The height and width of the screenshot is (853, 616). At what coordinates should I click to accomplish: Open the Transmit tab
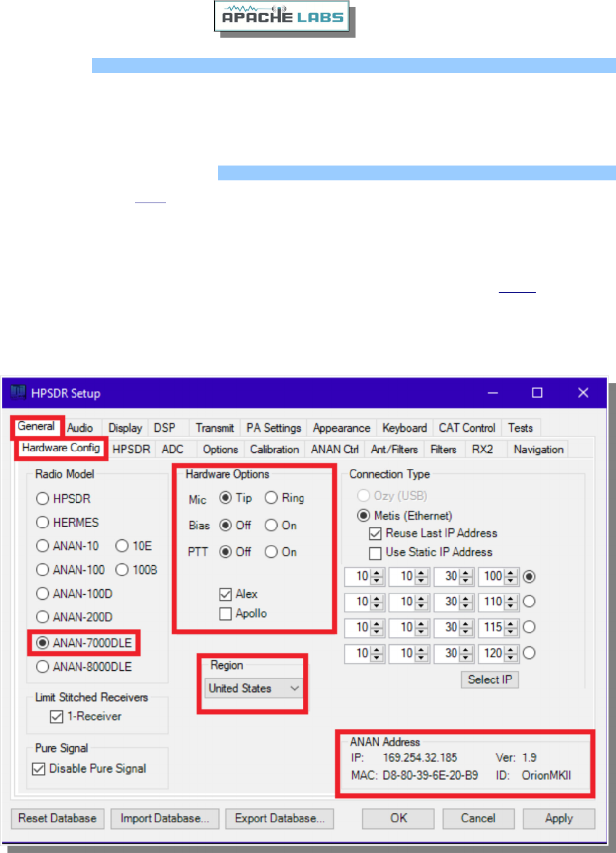[215, 427]
